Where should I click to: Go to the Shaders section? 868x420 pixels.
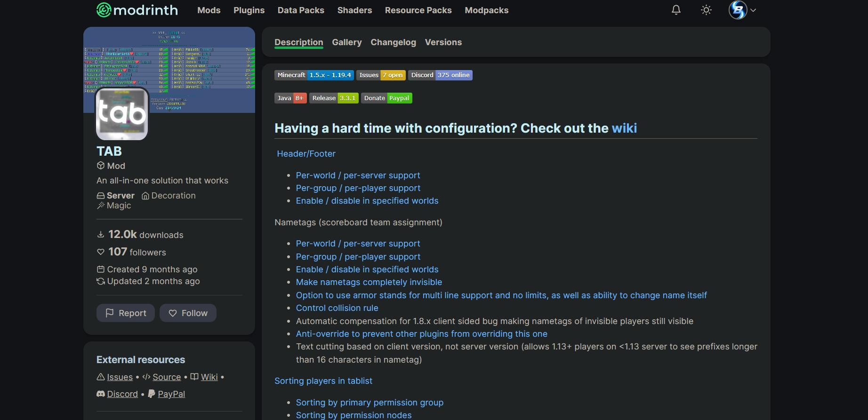354,10
